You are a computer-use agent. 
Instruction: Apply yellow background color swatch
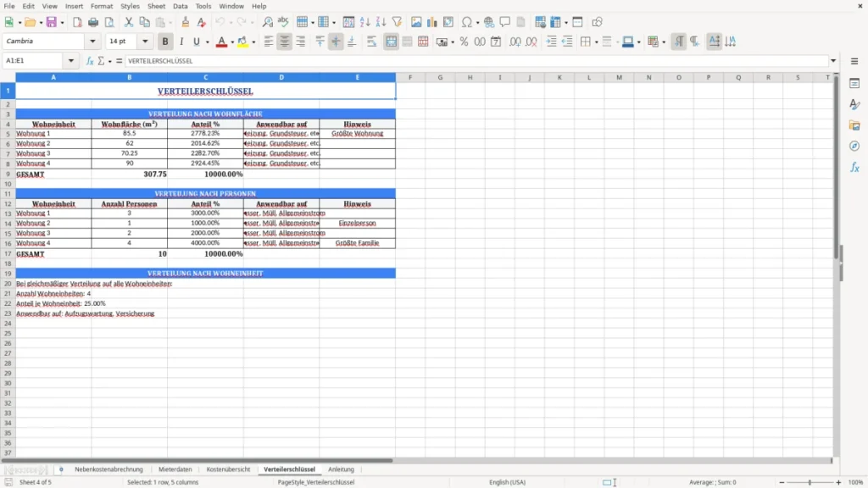(x=242, y=42)
